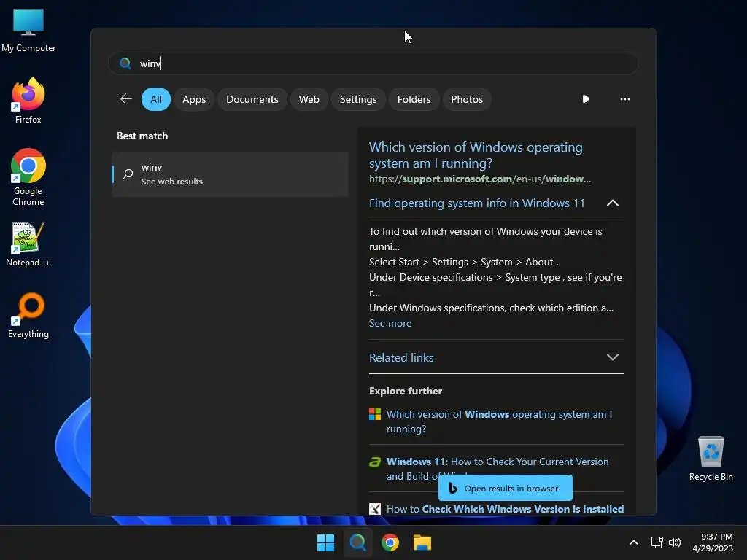Open the clock and date flyout

click(x=713, y=542)
